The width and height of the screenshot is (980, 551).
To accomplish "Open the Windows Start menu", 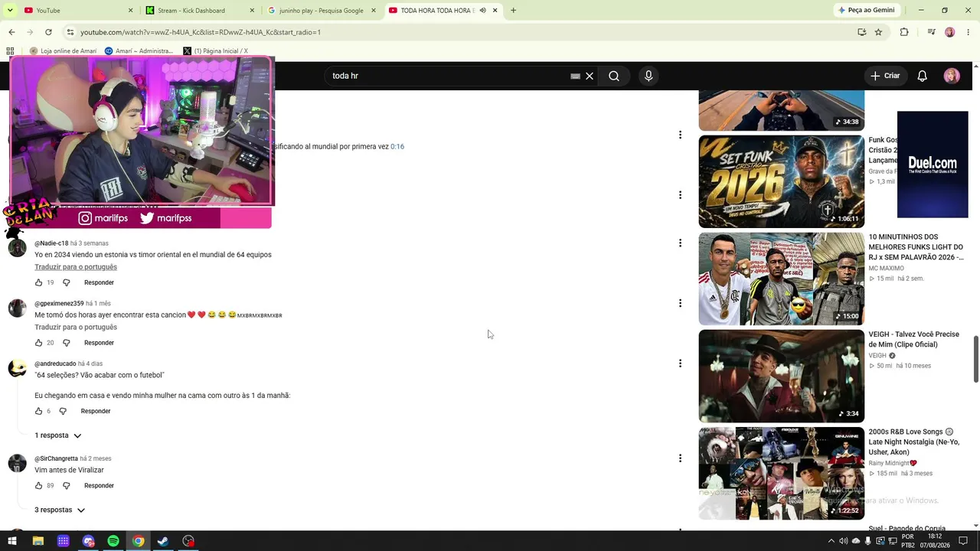I will point(12,541).
